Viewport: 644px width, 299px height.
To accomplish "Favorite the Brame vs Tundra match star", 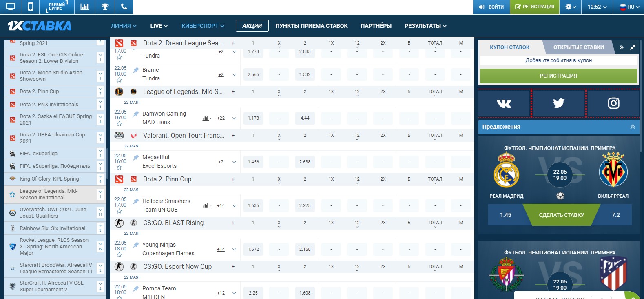I will 120,80.
